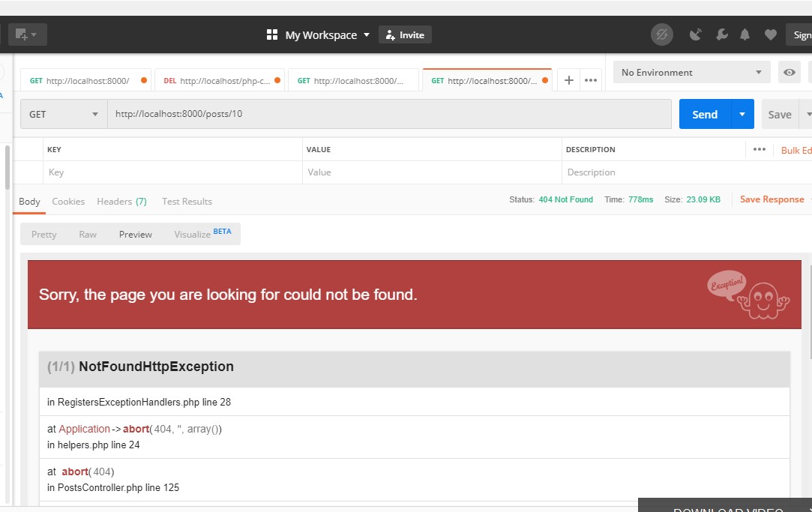Switch to Preview view
The image size is (812, 512).
point(136,234)
